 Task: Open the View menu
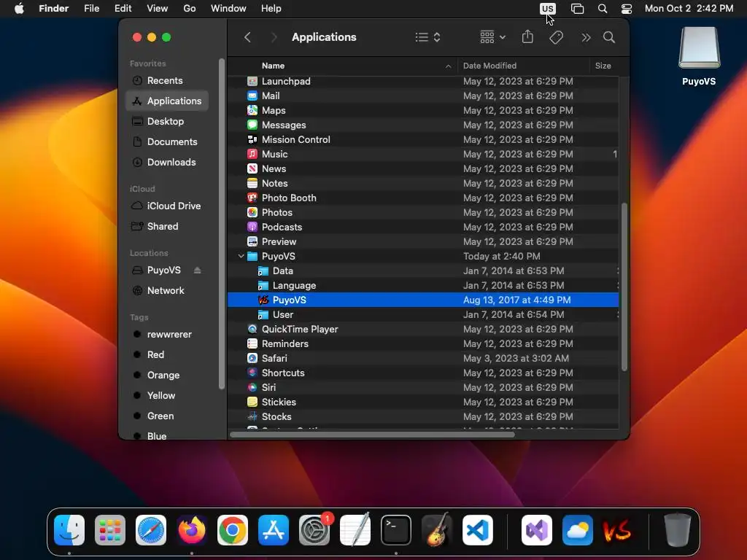(157, 9)
